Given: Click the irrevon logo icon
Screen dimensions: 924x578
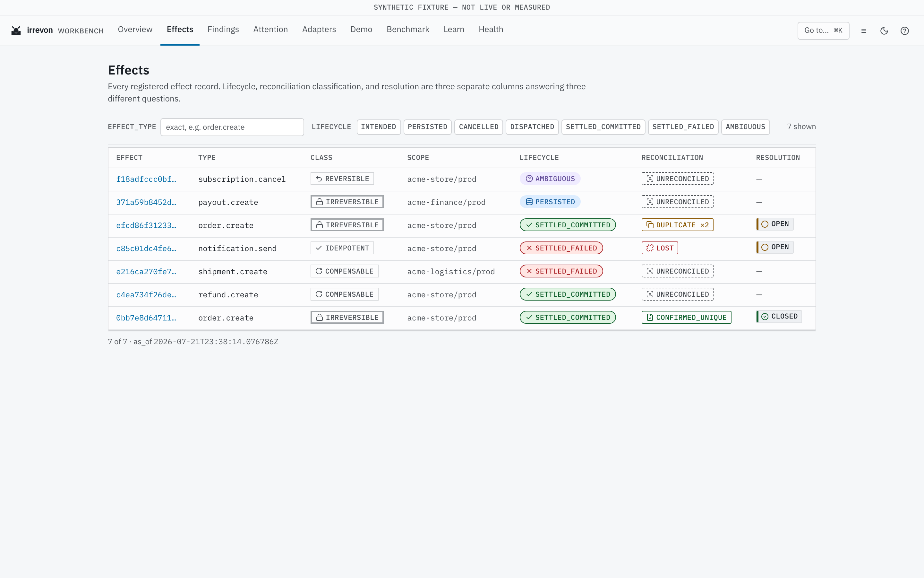Looking at the screenshot, I should 16,31.
